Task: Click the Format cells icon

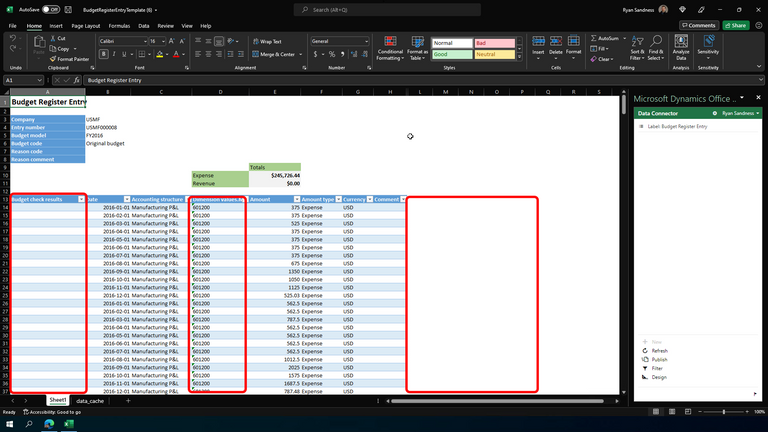Action: click(x=573, y=41)
